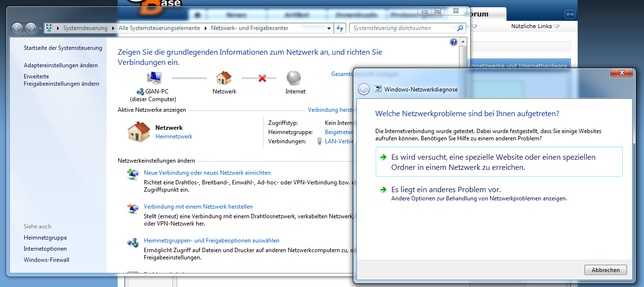This screenshot has width=644, height=287.
Task: Expand the Systemsteuerung breadcrumb arrow
Action: (x=113, y=28)
